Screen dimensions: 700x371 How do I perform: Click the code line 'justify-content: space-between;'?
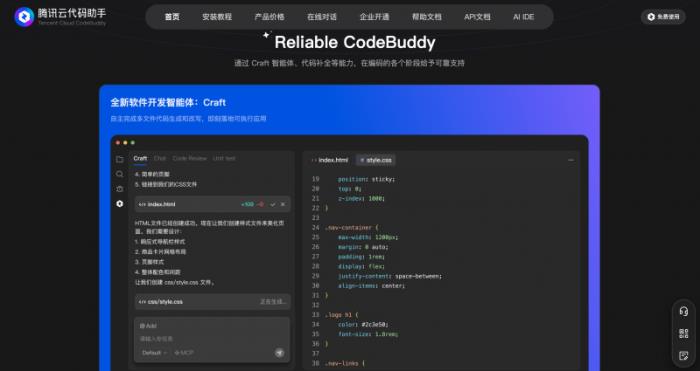(390, 276)
